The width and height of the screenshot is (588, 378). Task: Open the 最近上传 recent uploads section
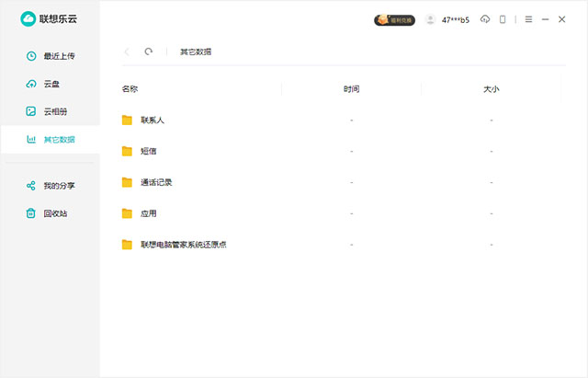pos(59,56)
